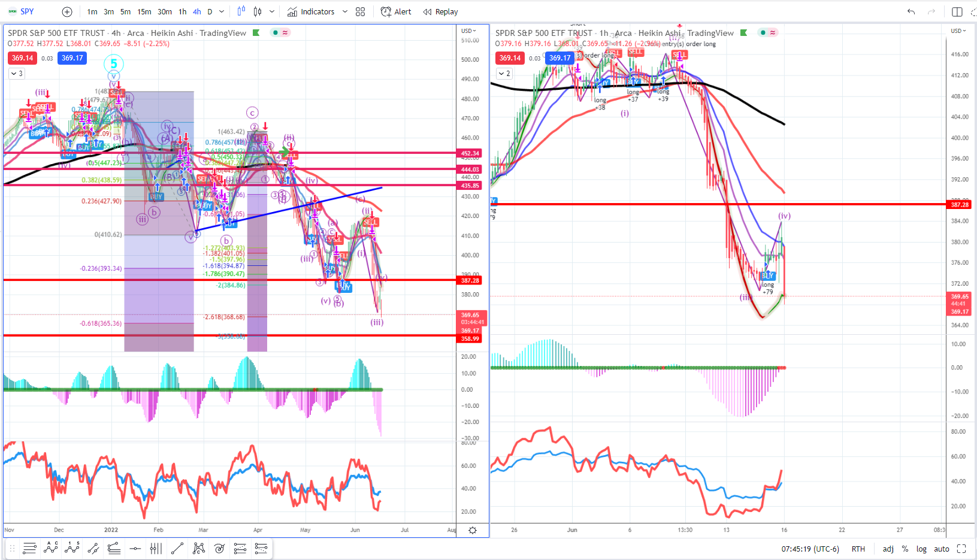Click 369.14 sell price button on right chart

coord(510,58)
